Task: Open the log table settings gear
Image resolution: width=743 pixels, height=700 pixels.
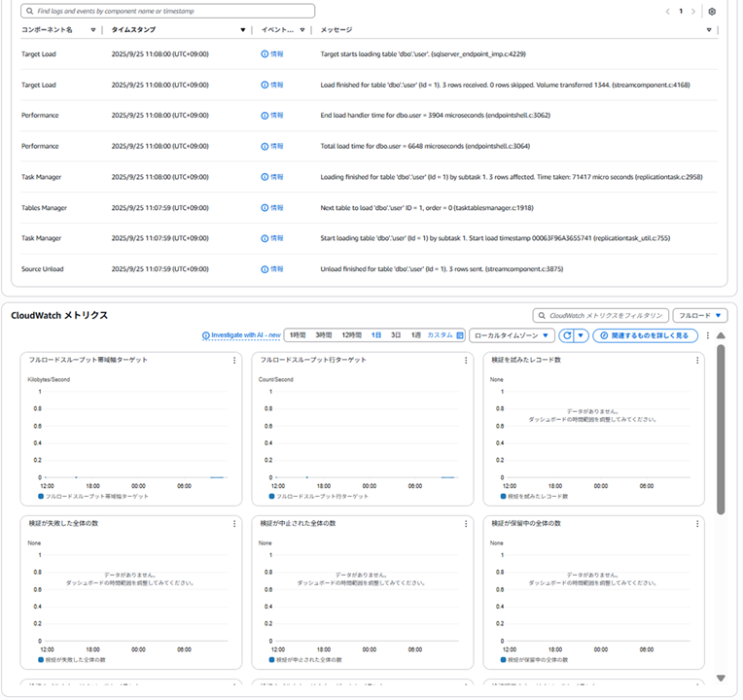Action: coord(712,12)
